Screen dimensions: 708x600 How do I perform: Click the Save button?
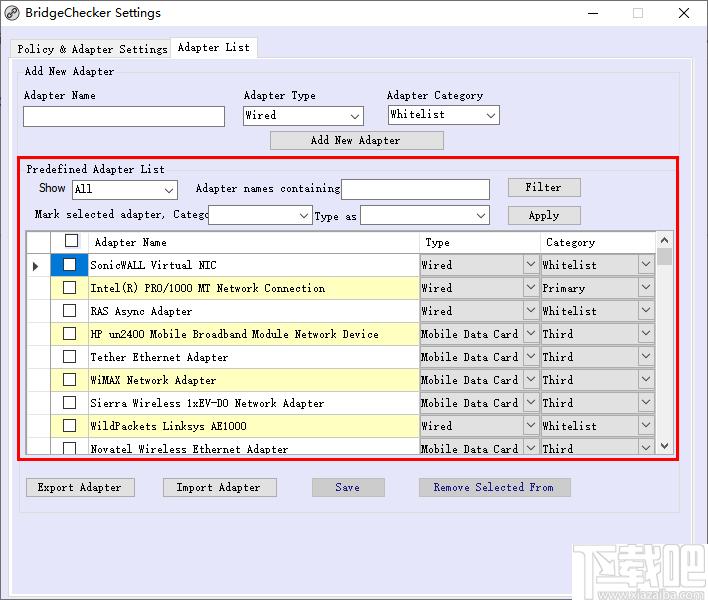(348, 488)
